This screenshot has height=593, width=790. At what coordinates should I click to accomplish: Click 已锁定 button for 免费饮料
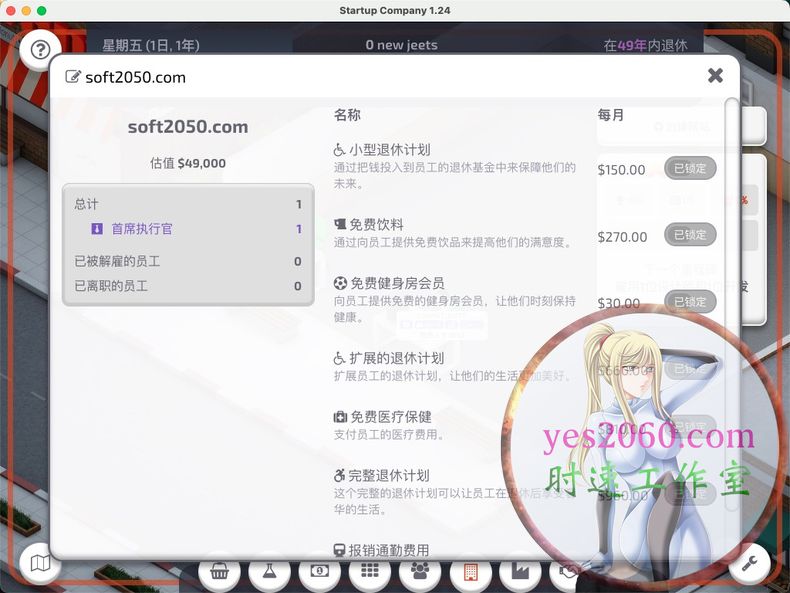[x=690, y=236]
